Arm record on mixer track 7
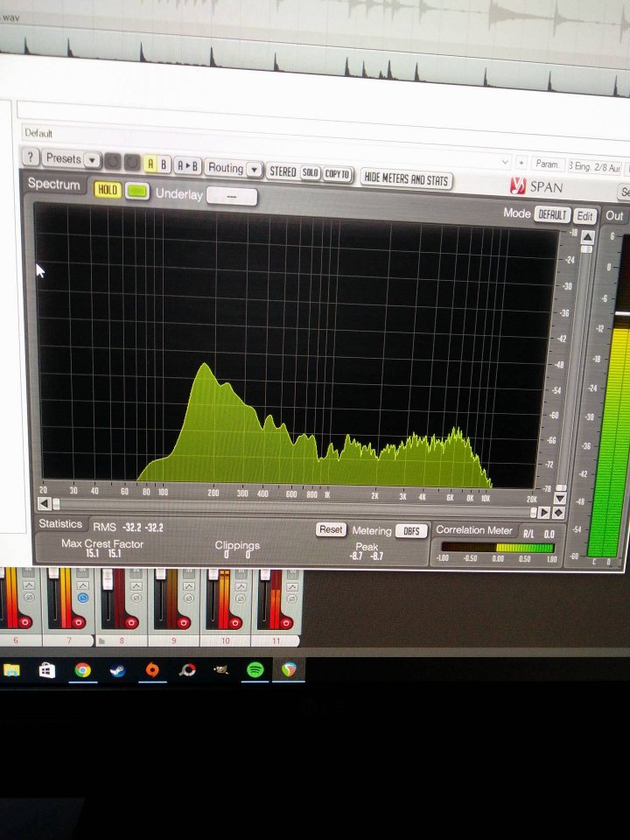Viewport: 630px width, 840px height. click(x=79, y=622)
